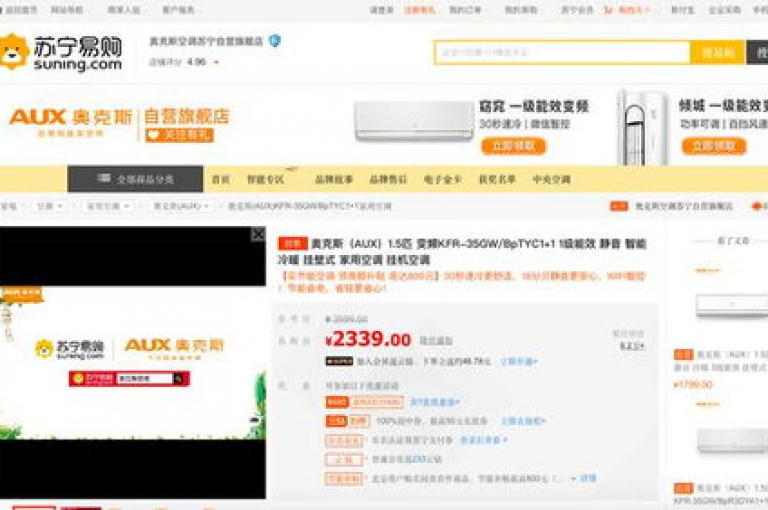Click the dark in-store search button

click(757, 52)
